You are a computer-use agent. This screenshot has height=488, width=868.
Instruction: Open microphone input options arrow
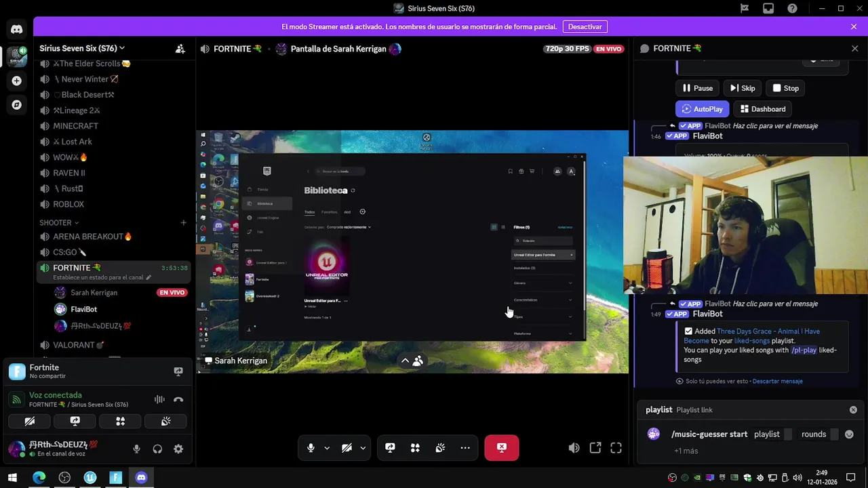(327, 447)
